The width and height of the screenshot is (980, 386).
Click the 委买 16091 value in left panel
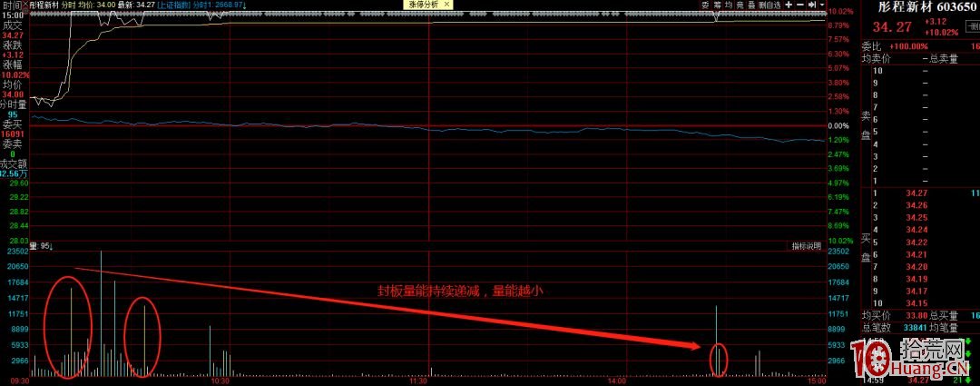click(x=14, y=134)
